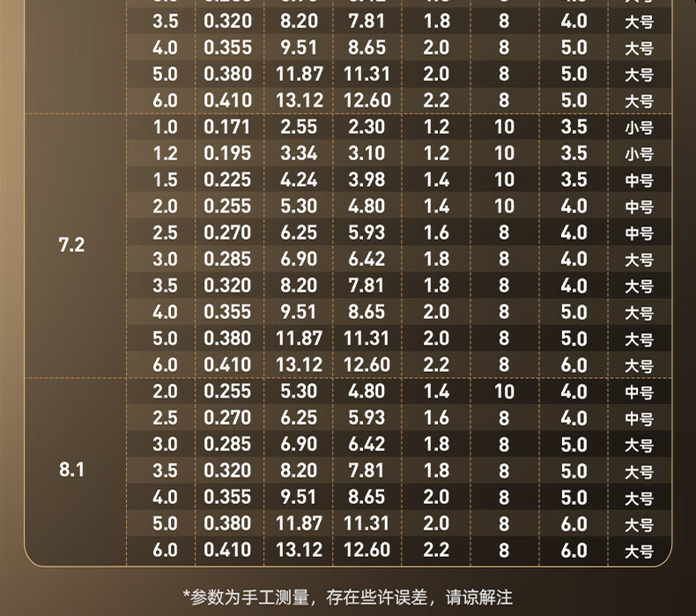Click "0.380" in the 8.1 group
Viewport: 696px width, 616px height.
pos(227,523)
